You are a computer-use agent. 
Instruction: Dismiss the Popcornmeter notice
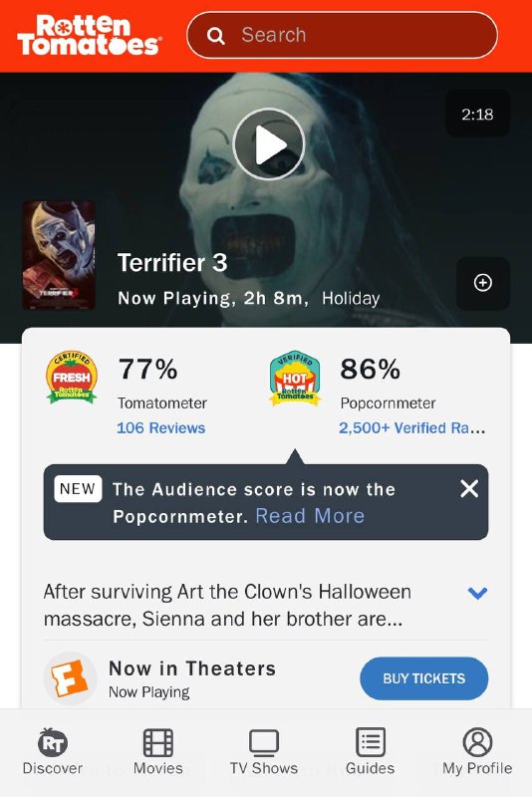(x=469, y=489)
